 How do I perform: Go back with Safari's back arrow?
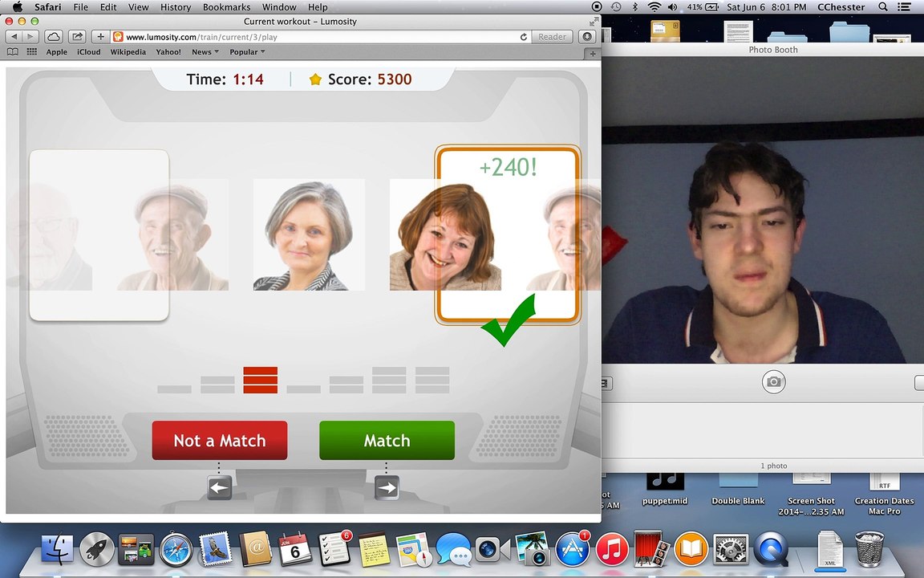coord(14,37)
